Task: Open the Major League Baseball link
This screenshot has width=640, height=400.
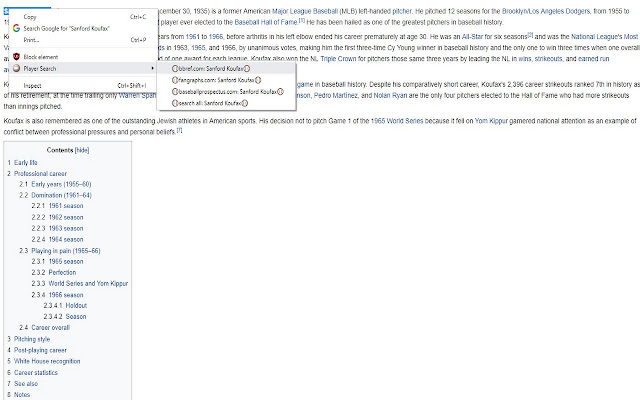Action: pos(305,11)
